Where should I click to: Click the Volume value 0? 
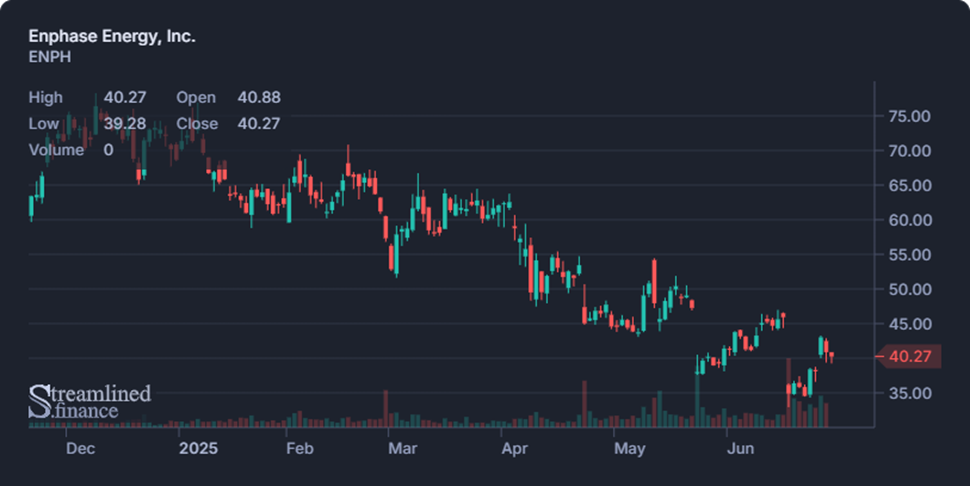click(x=108, y=150)
